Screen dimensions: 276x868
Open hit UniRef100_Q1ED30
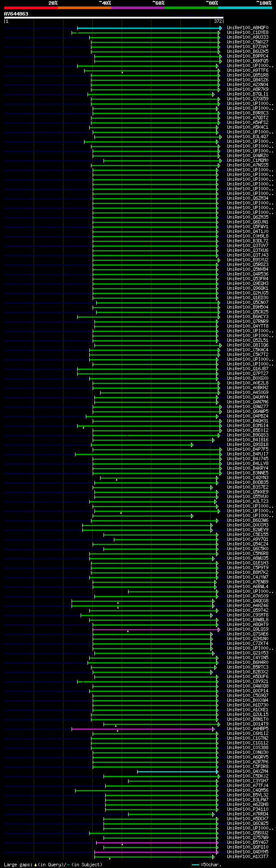point(248,298)
